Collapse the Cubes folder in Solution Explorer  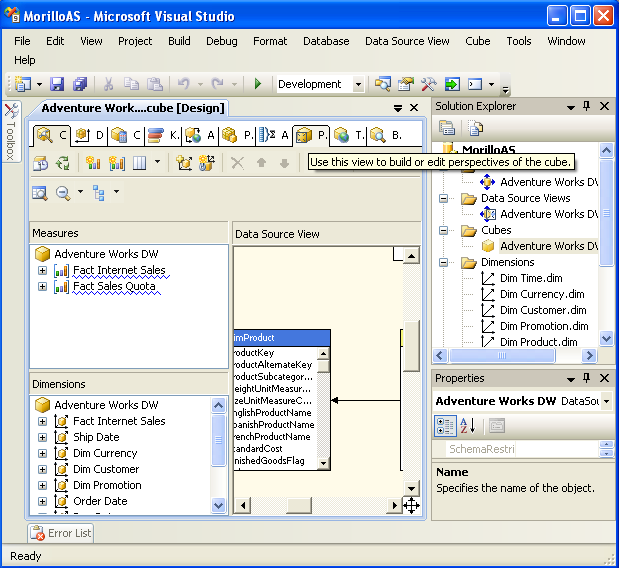tap(444, 230)
